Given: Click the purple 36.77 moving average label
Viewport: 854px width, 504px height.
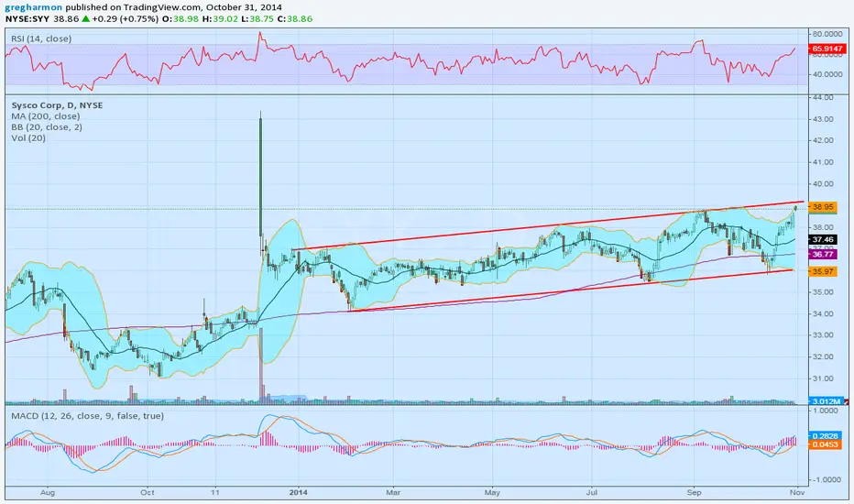Looking at the screenshot, I should tap(823, 254).
